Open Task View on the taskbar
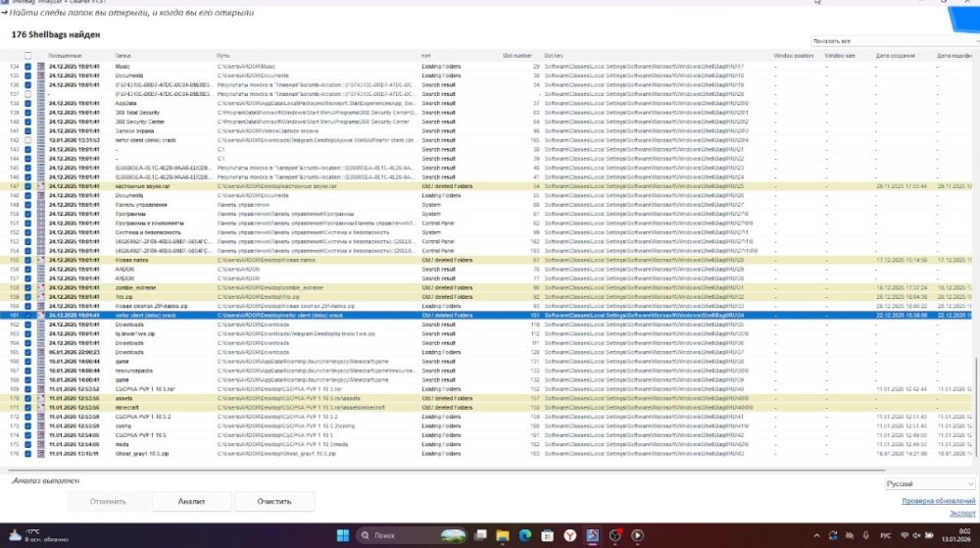Screen dimensions: 980x548 [x=480, y=535]
